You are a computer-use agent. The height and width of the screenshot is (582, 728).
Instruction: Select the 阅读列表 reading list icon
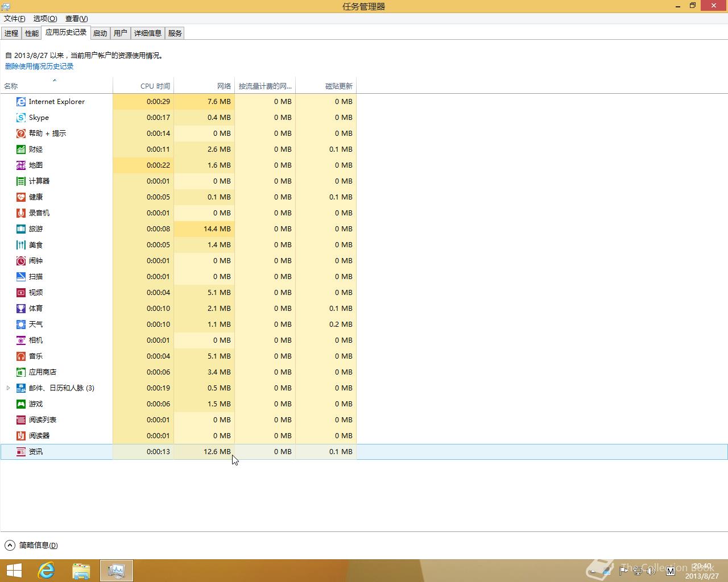tap(21, 420)
